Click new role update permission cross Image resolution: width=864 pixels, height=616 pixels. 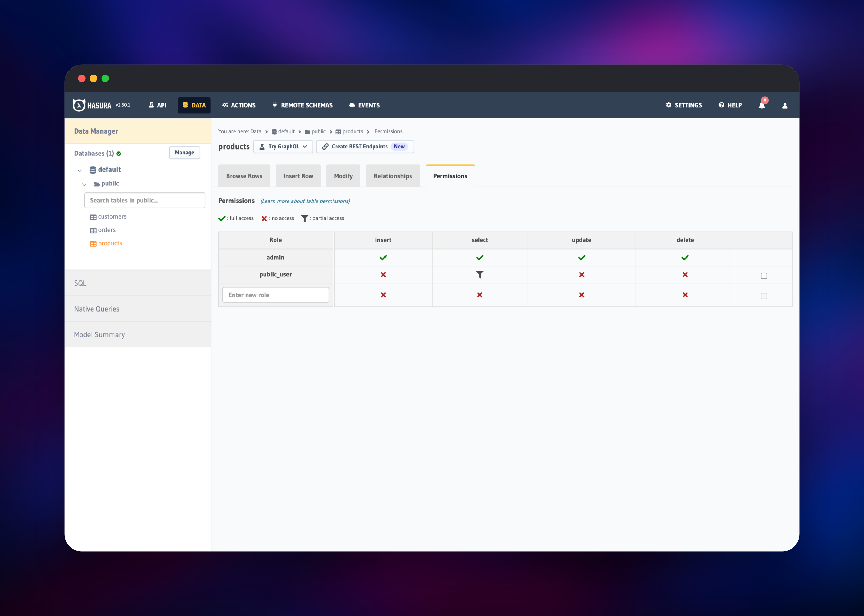(581, 295)
